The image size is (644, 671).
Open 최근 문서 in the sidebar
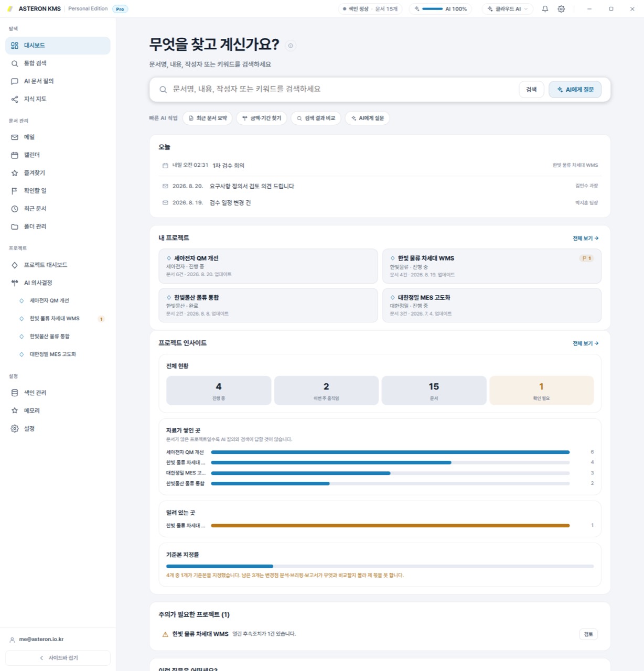click(x=58, y=209)
